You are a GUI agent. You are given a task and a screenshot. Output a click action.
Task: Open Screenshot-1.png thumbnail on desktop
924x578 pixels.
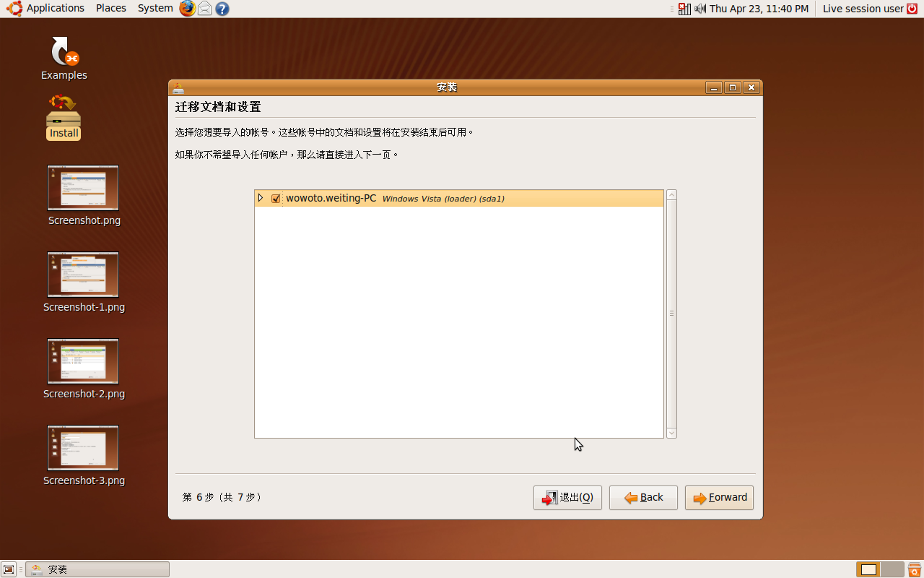coord(83,275)
